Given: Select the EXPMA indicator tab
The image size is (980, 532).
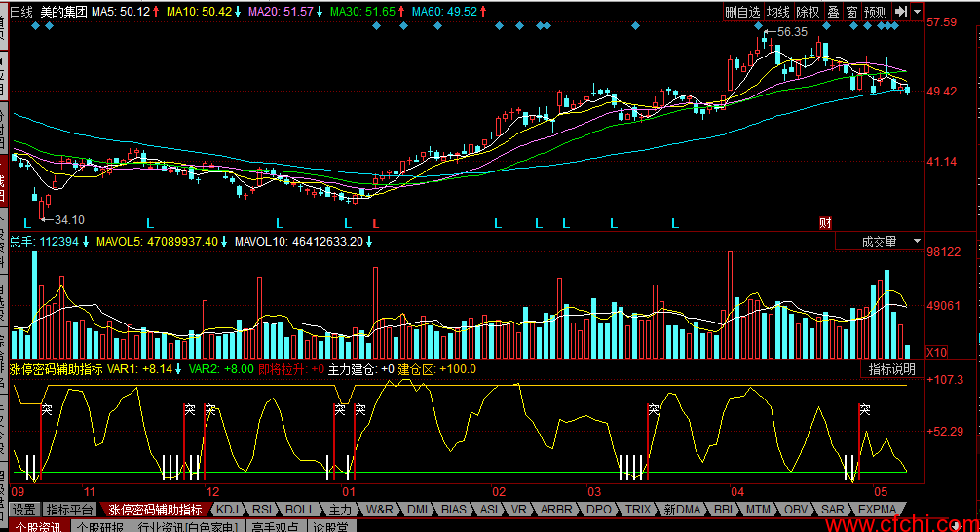Looking at the screenshot, I should pyautogui.click(x=878, y=510).
